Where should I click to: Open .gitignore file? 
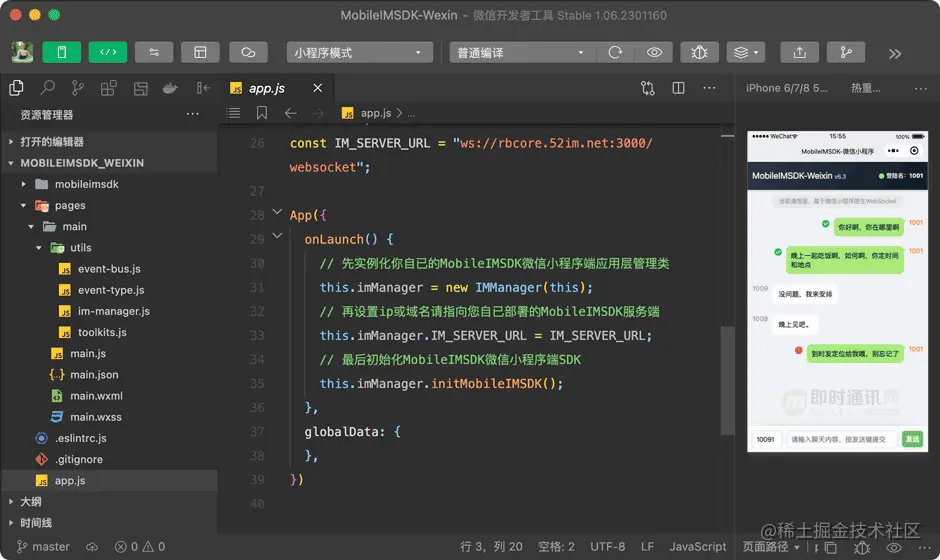tap(110, 459)
